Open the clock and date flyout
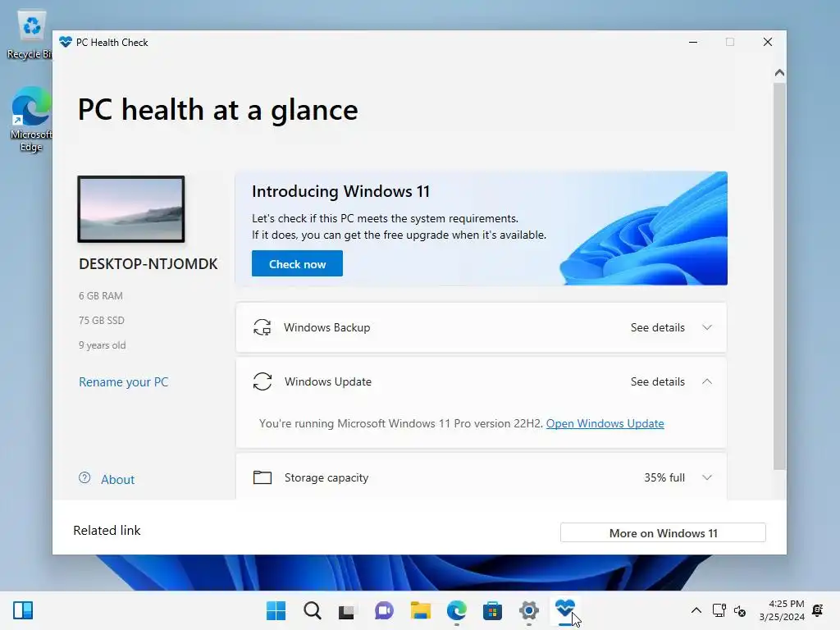 [x=782, y=610]
